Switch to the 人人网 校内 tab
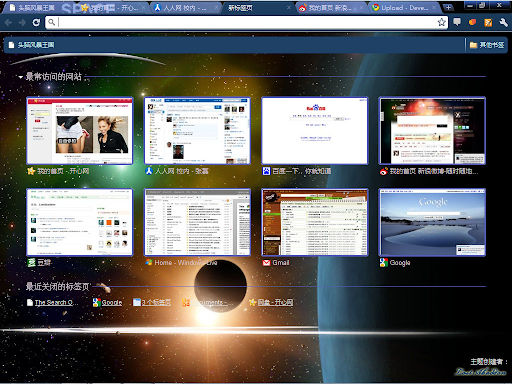 [185, 8]
